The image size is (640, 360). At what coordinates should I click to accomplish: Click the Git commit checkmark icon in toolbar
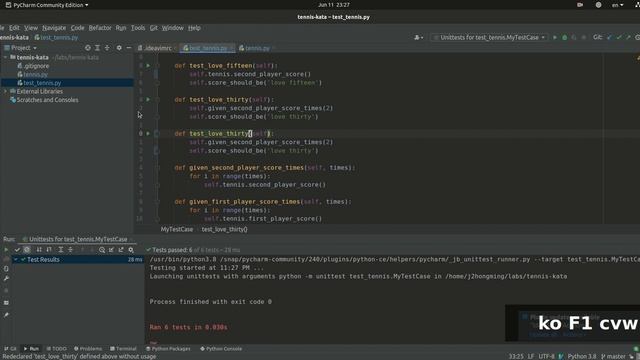tap(619, 37)
